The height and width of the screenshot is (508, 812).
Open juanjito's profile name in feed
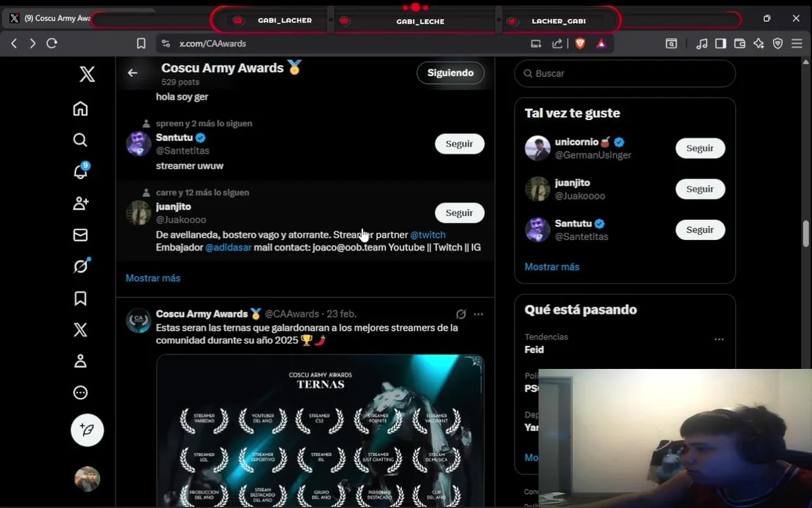click(x=173, y=206)
